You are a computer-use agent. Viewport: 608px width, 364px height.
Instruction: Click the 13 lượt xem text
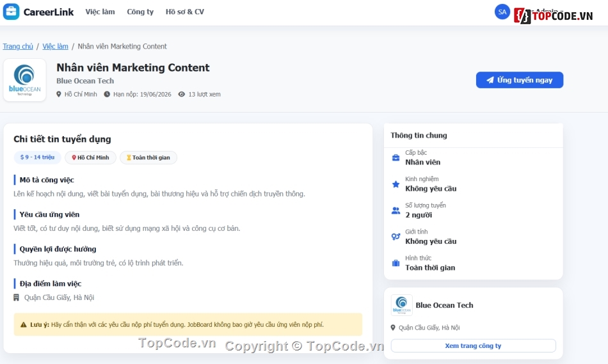tap(204, 94)
